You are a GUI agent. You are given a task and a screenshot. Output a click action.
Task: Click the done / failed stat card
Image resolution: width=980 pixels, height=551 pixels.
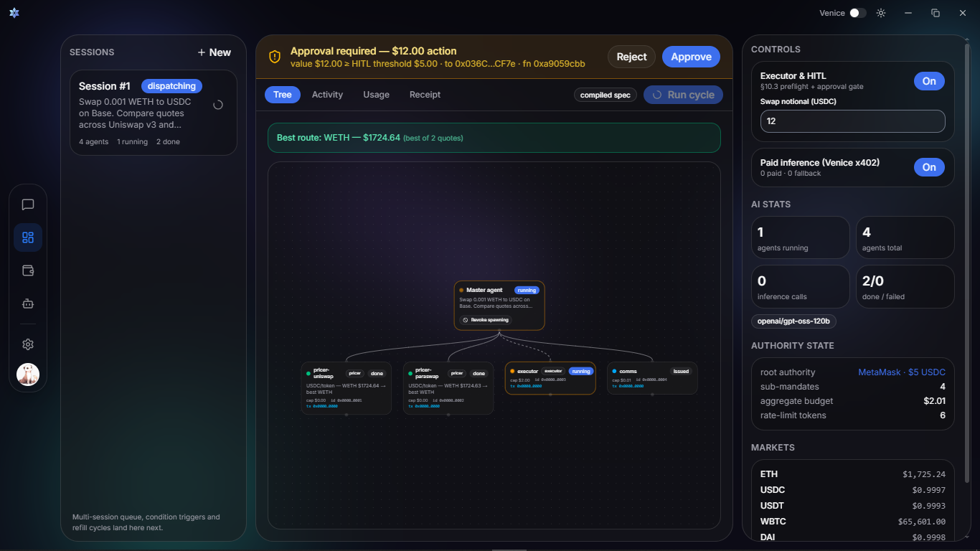click(x=905, y=286)
